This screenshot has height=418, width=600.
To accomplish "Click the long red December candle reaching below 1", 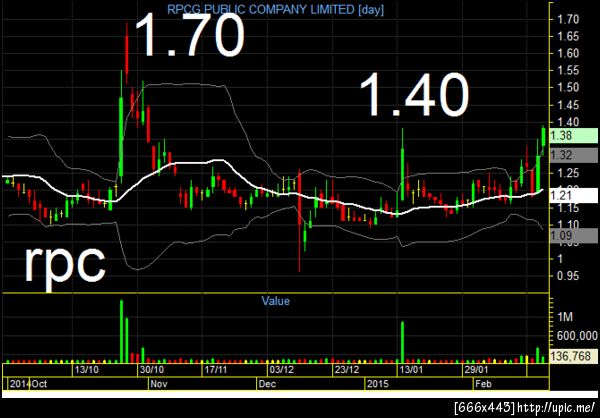I will 299,220.
